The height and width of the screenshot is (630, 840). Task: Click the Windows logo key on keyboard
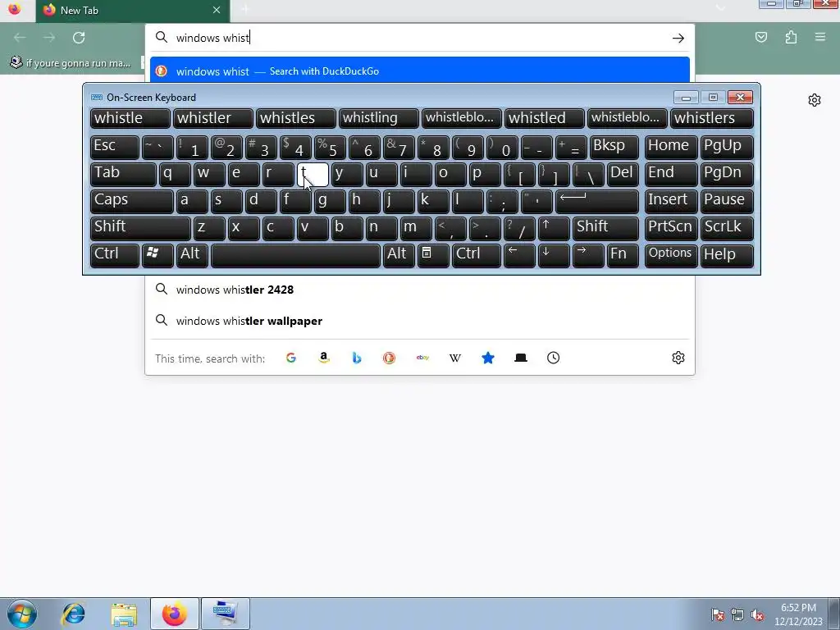click(157, 255)
